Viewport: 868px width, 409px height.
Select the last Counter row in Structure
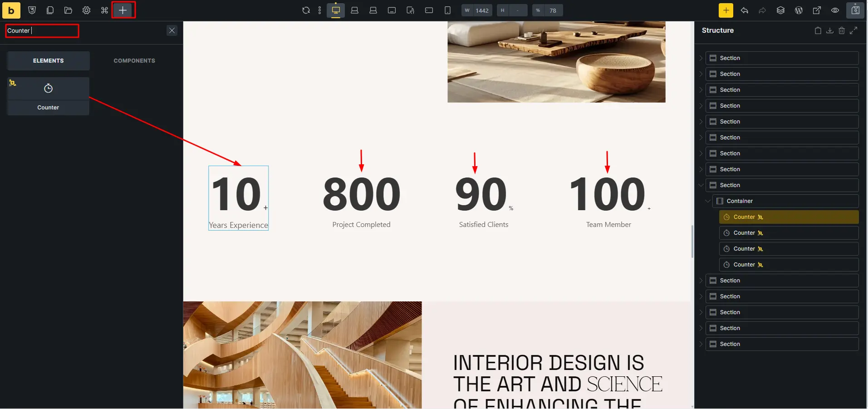point(789,265)
